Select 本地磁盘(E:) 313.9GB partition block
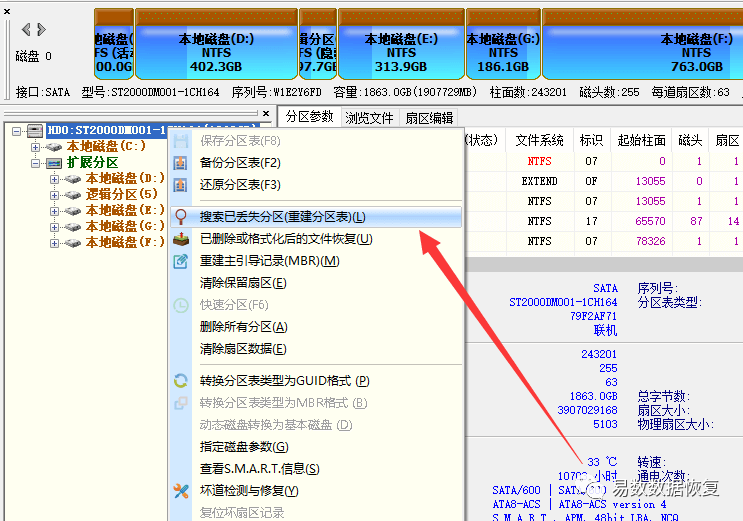This screenshot has height=521, width=743. point(401,44)
